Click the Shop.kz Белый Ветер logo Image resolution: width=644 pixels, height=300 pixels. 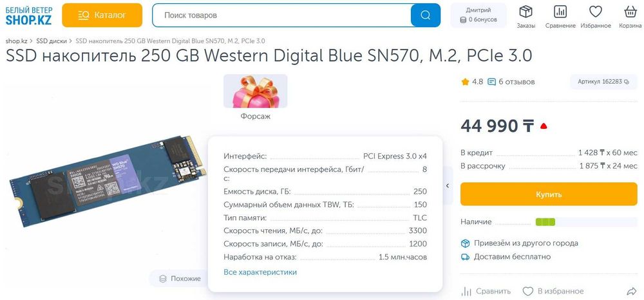click(x=29, y=15)
